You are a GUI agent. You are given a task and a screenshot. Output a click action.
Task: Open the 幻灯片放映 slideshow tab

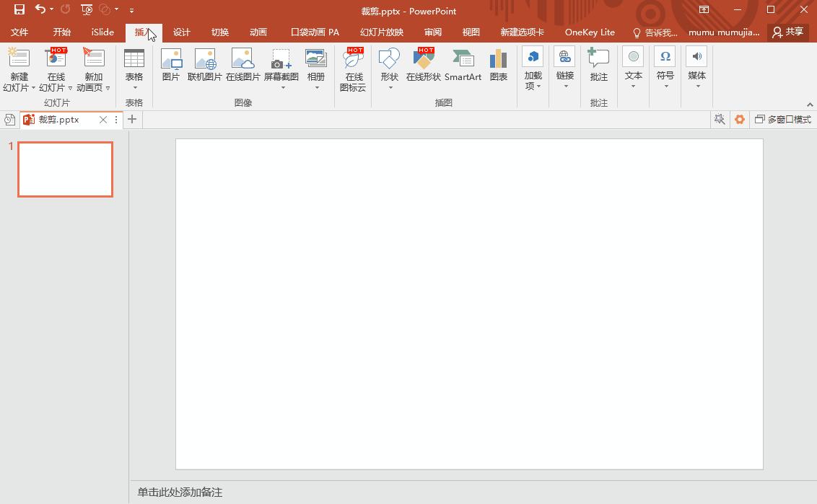coord(382,32)
